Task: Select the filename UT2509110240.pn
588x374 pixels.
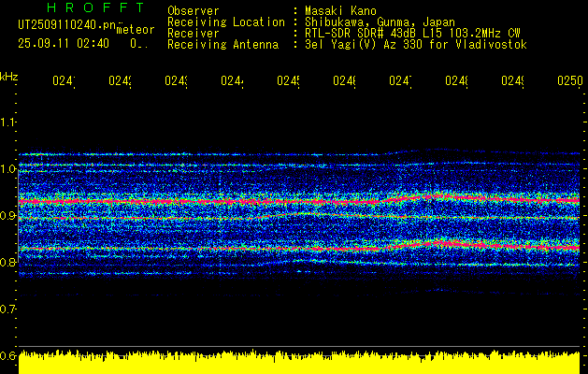Action: 67,25
